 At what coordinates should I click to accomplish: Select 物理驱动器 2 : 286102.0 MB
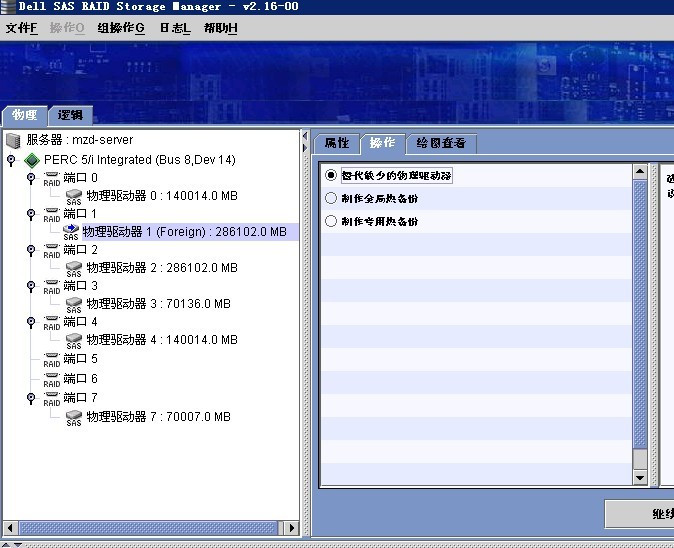tap(162, 268)
